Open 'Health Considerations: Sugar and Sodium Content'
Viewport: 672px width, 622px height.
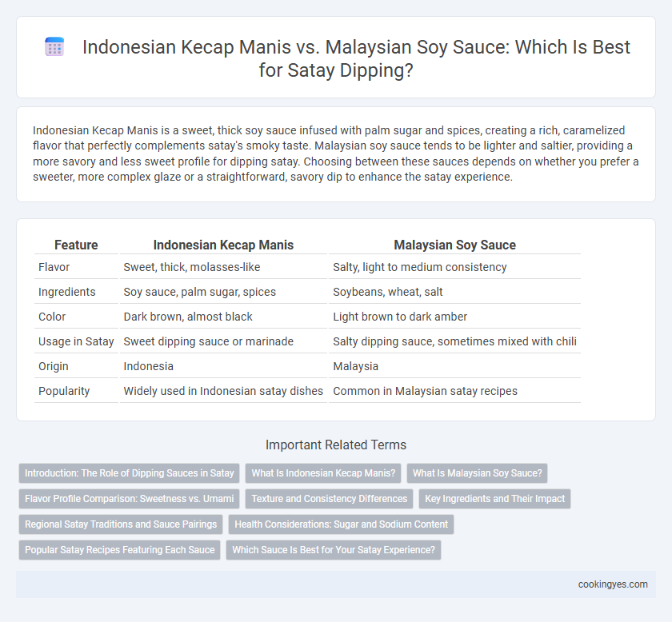pyautogui.click(x=341, y=524)
